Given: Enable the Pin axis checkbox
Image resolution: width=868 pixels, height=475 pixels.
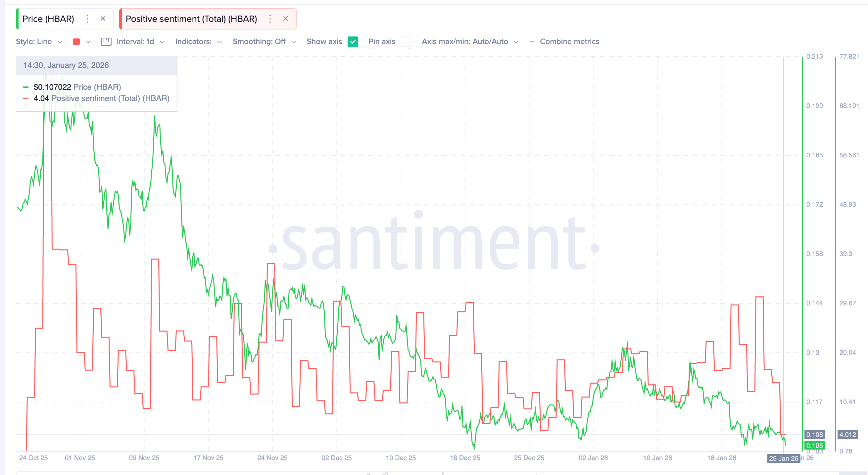Looking at the screenshot, I should (406, 42).
